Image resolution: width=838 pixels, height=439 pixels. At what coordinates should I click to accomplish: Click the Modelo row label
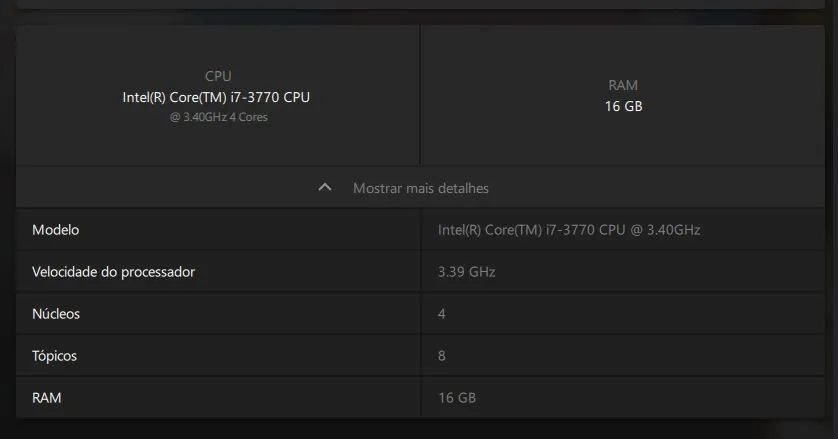point(55,230)
